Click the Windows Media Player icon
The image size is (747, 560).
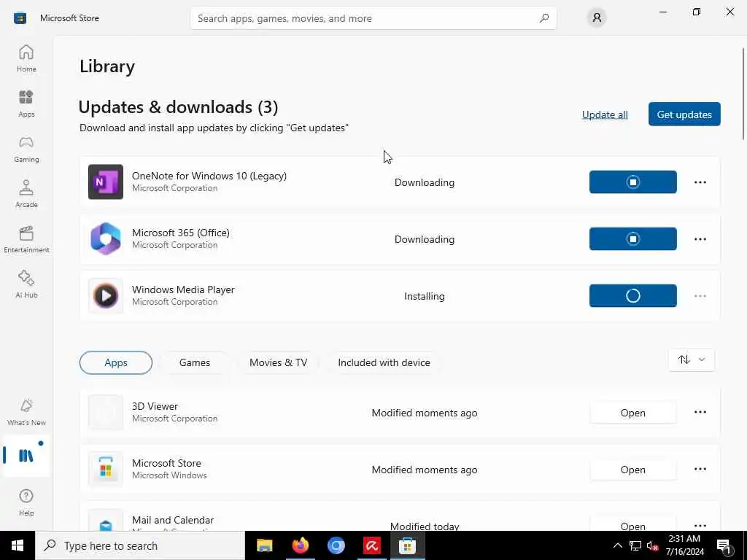tap(106, 296)
